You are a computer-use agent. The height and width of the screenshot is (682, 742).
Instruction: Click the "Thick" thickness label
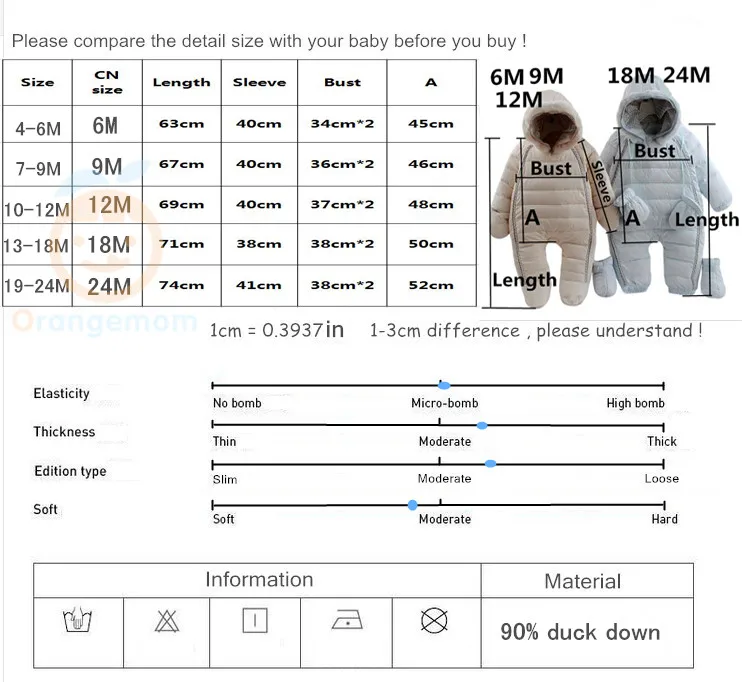tap(662, 442)
